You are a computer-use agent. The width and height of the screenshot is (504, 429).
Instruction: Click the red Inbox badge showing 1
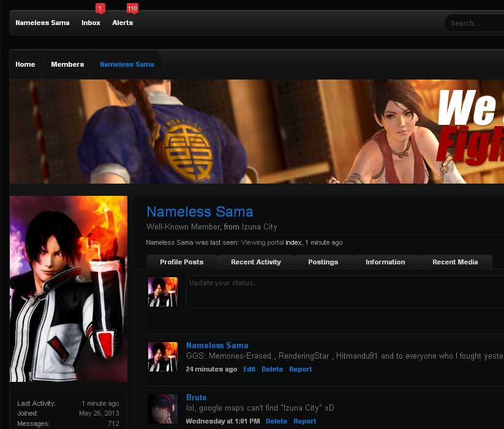100,9
